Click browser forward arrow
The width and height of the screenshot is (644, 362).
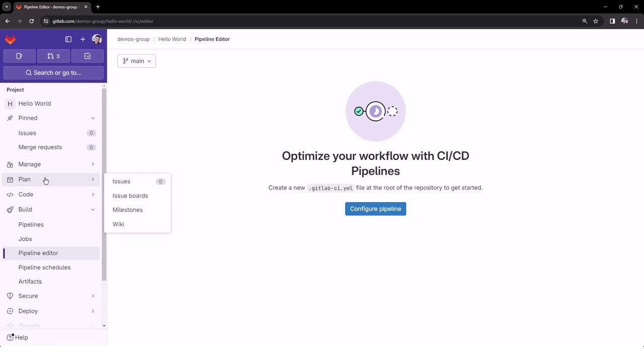point(20,21)
